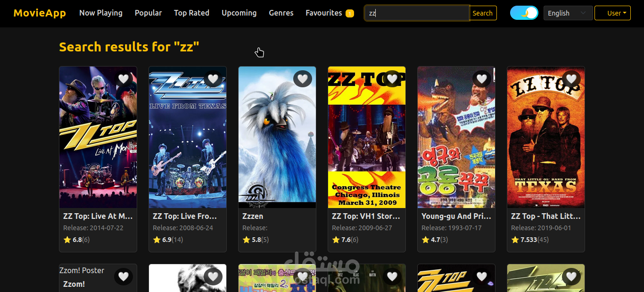Open Congress Theatre Chicago poster
The width and height of the screenshot is (644, 292).
pyautogui.click(x=367, y=137)
